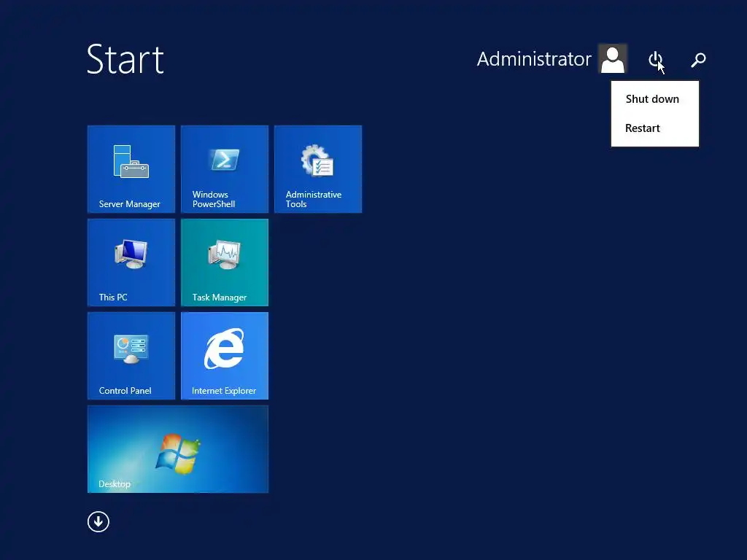The image size is (747, 560).
Task: Select Restart from the power menu
Action: click(654, 128)
